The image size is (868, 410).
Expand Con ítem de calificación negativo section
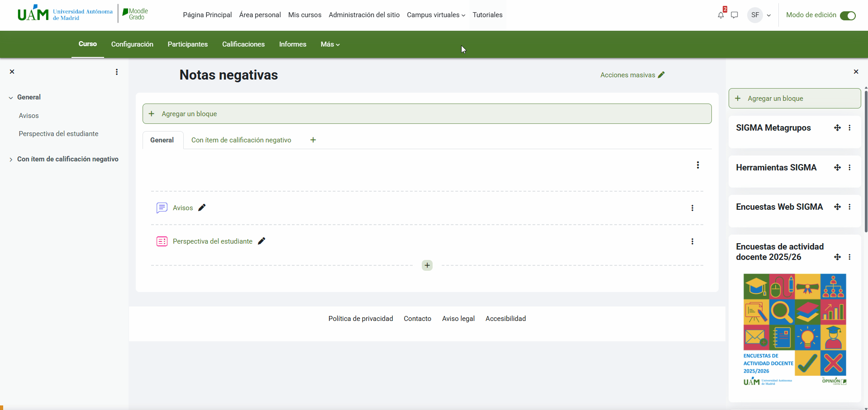click(x=11, y=160)
